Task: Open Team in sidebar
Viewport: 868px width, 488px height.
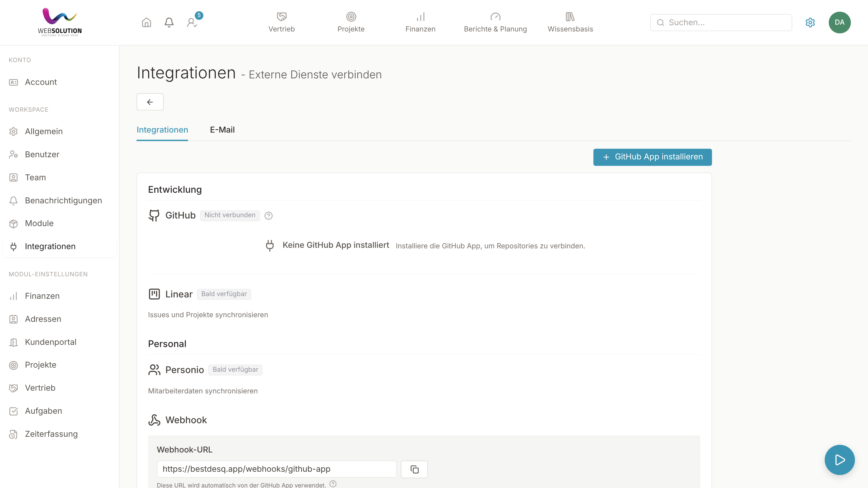Action: click(59, 178)
